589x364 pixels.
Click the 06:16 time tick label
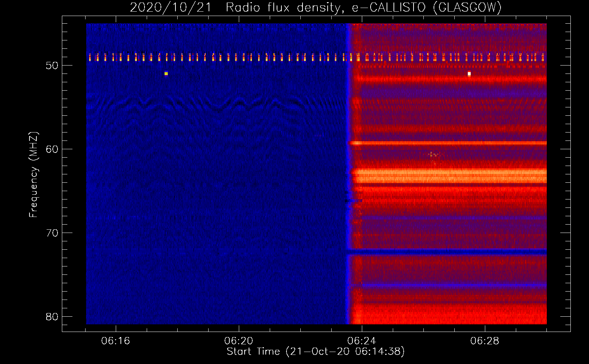coord(116,341)
